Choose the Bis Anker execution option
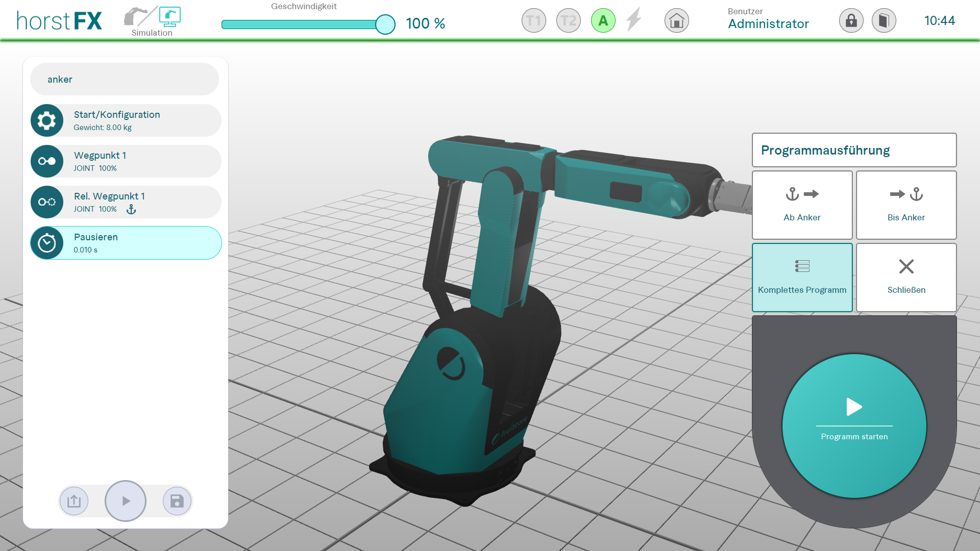980x551 pixels. tap(906, 205)
